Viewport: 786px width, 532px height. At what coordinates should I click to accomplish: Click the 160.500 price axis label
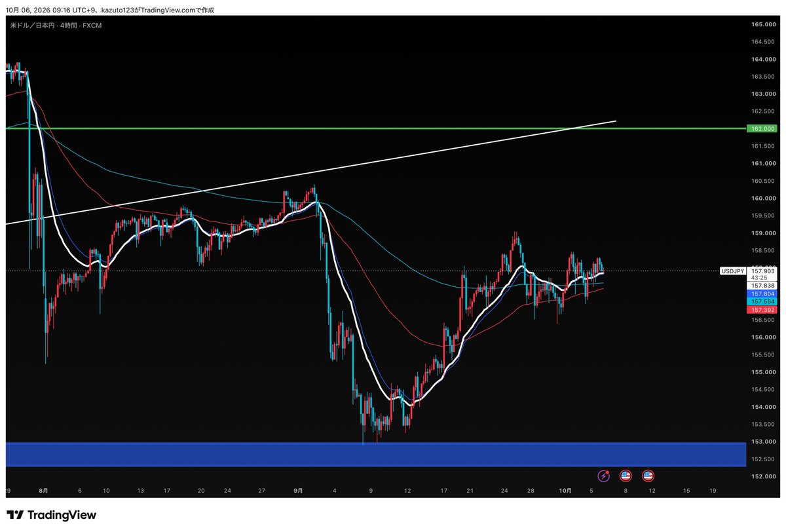coord(763,181)
